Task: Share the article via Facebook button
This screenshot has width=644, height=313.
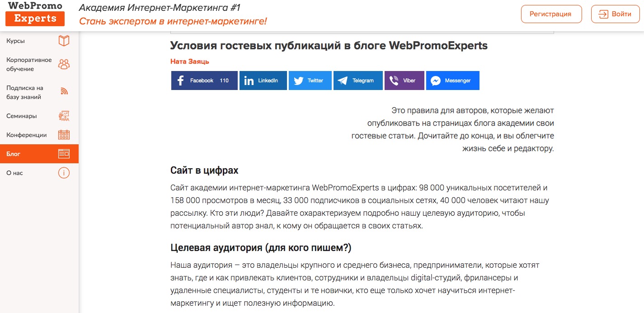Action: tap(204, 81)
